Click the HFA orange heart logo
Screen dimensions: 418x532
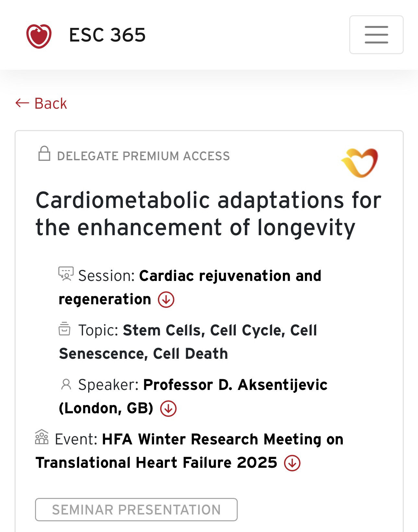[360, 163]
